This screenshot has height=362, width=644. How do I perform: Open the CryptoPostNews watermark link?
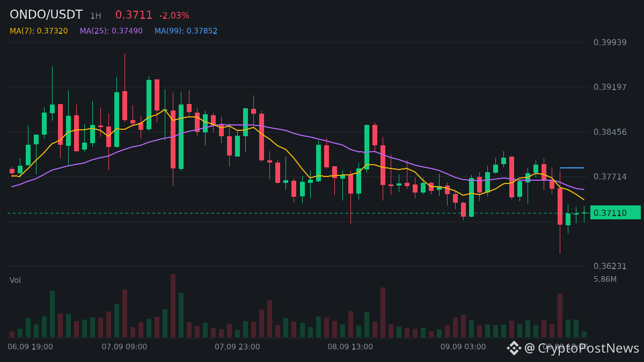coord(582,348)
